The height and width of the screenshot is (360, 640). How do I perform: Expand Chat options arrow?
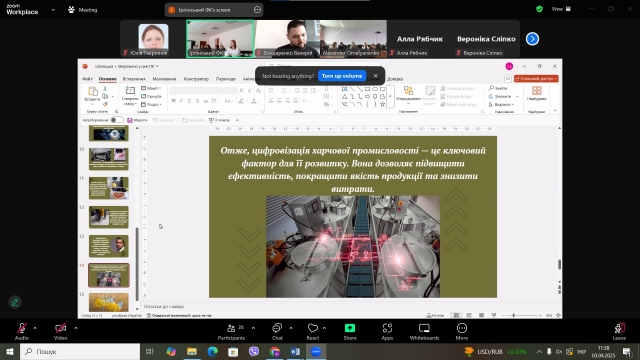[x=291, y=328]
